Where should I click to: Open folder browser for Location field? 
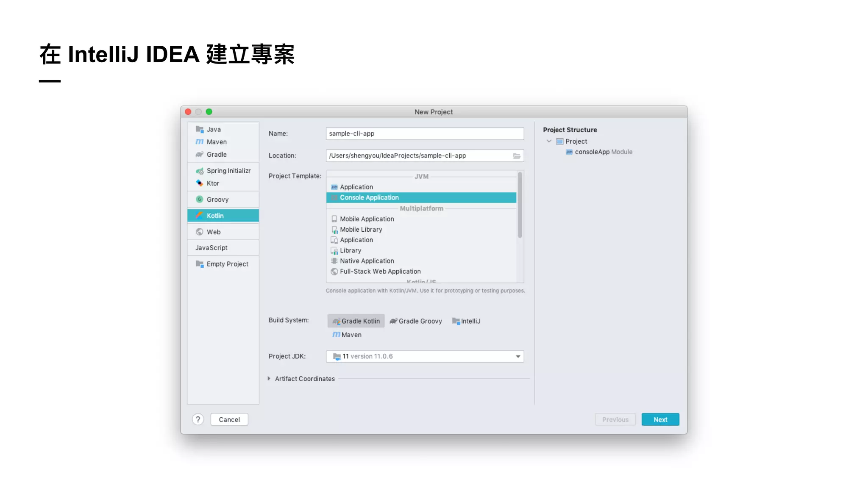(517, 156)
